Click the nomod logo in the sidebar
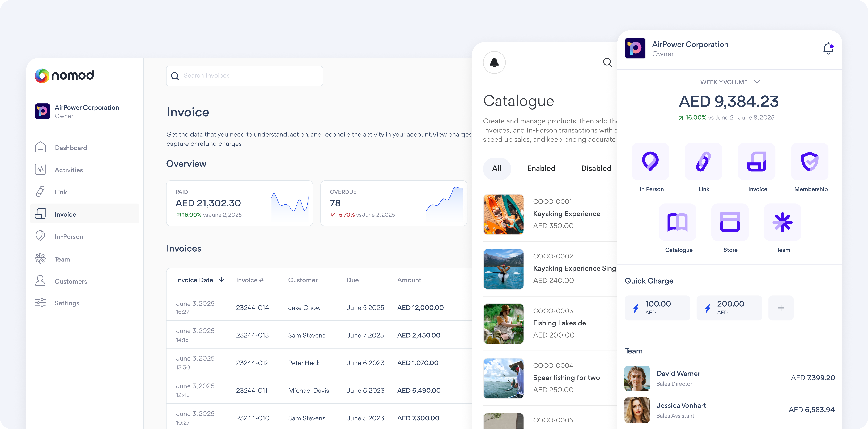The width and height of the screenshot is (868, 429). pos(64,76)
